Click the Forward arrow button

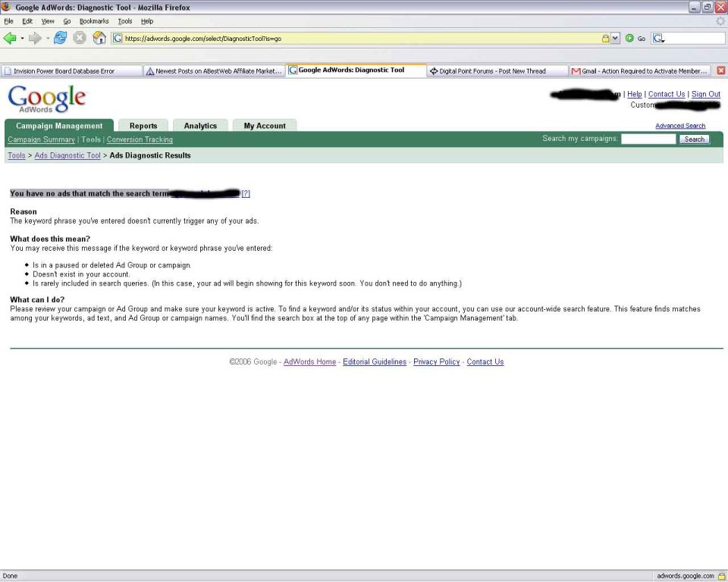click(x=35, y=38)
